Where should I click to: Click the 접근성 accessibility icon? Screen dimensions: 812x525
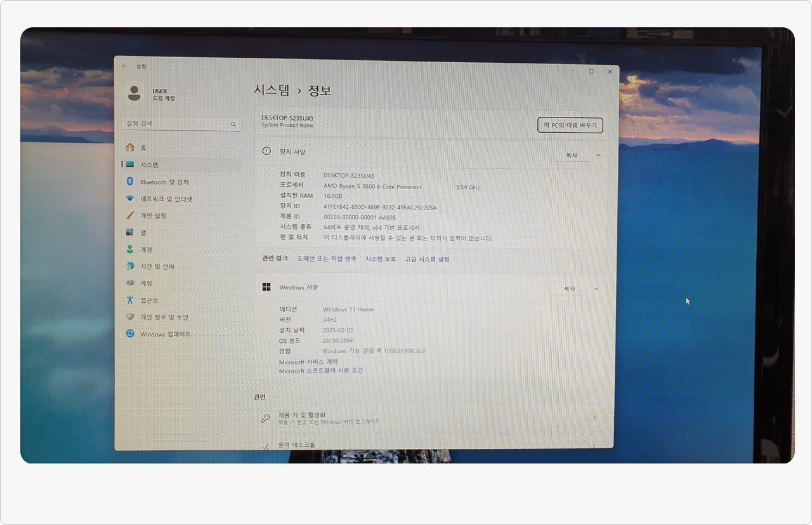(130, 300)
